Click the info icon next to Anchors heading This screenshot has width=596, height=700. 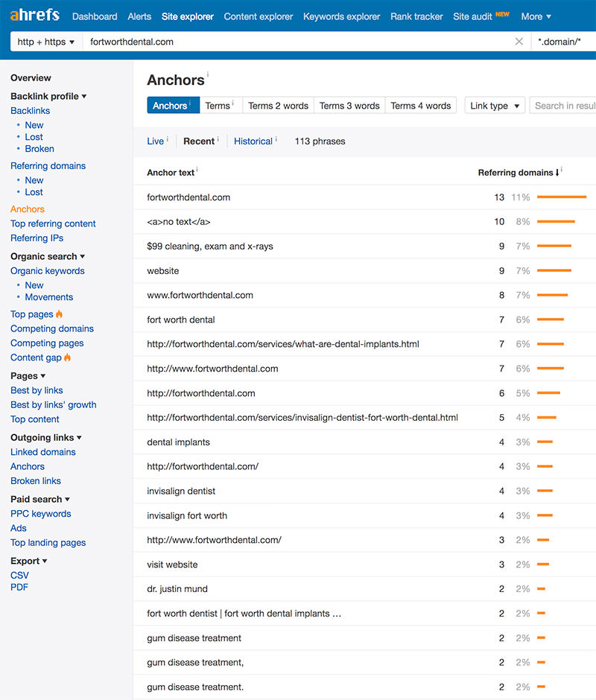tap(208, 74)
